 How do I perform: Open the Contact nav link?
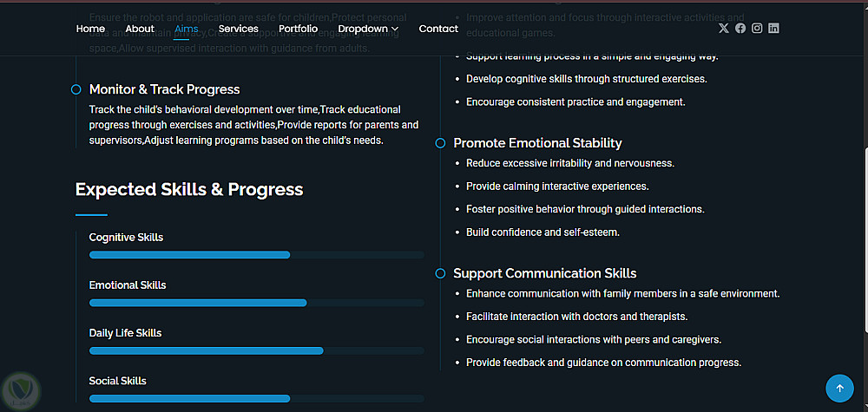click(x=438, y=29)
